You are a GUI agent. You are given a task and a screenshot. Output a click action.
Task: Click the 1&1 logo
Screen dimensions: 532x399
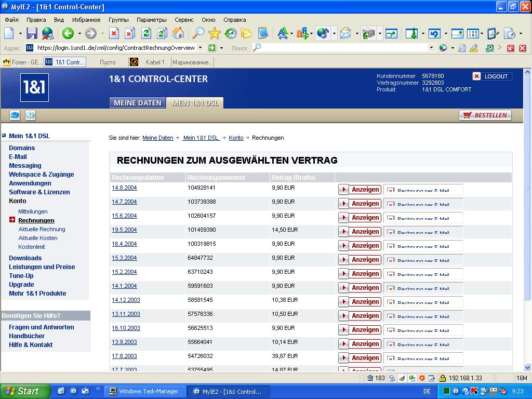coord(34,87)
